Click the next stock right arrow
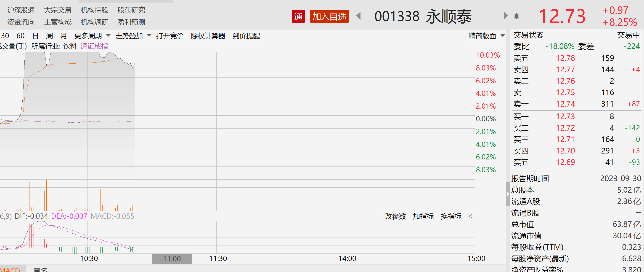Screen dimensions: 644x272 click(506, 16)
